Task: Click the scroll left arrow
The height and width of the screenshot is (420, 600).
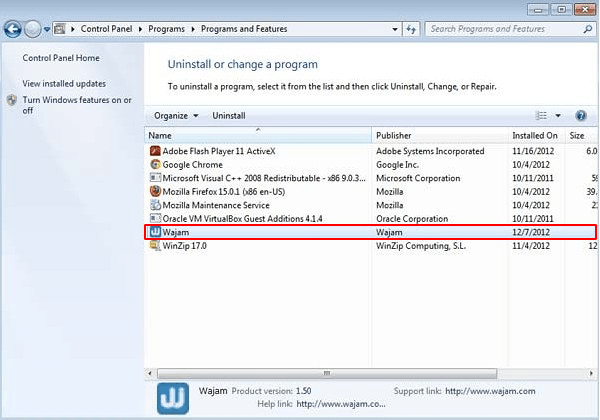Action: pos(150,373)
